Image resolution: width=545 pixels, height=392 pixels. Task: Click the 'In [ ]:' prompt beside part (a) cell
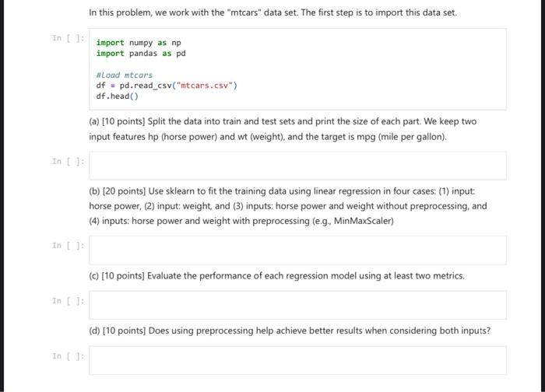tap(69, 161)
